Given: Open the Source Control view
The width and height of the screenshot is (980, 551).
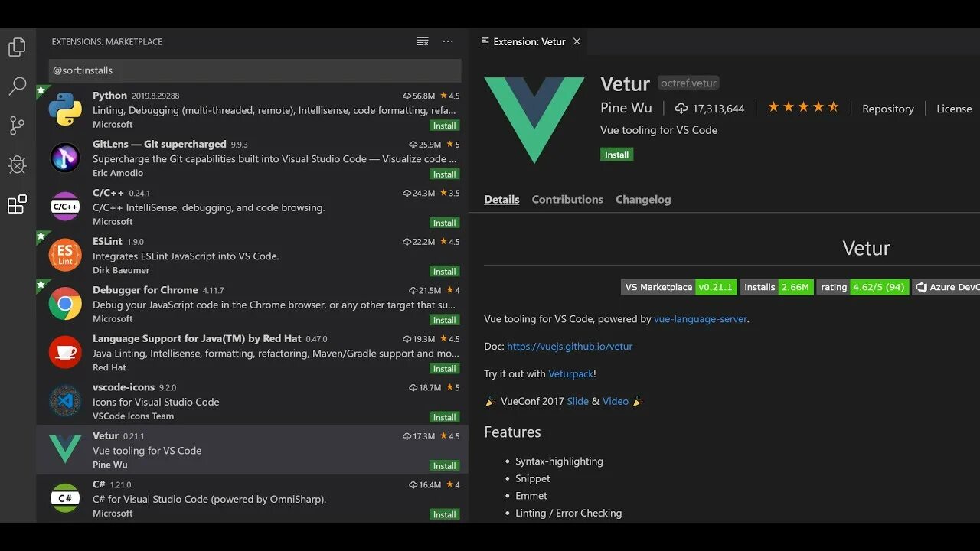Looking at the screenshot, I should (17, 126).
